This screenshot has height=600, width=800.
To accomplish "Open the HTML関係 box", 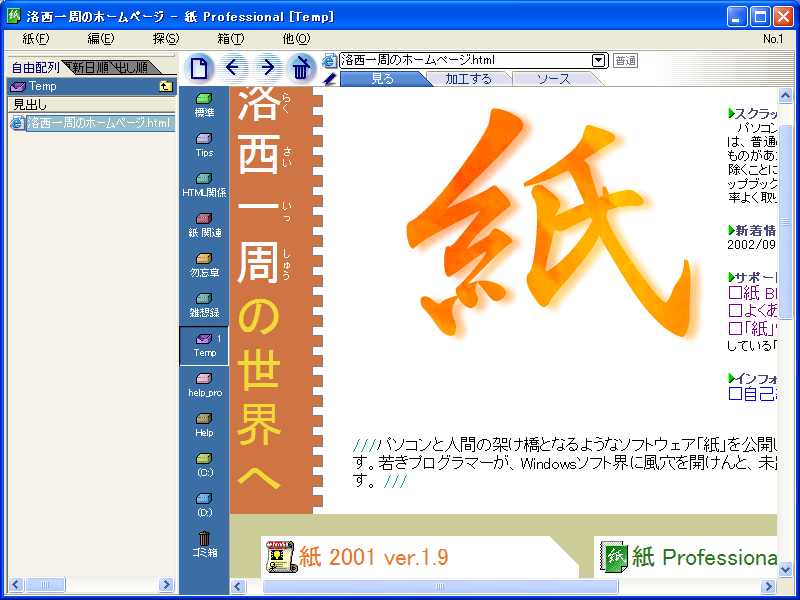I will (204, 184).
